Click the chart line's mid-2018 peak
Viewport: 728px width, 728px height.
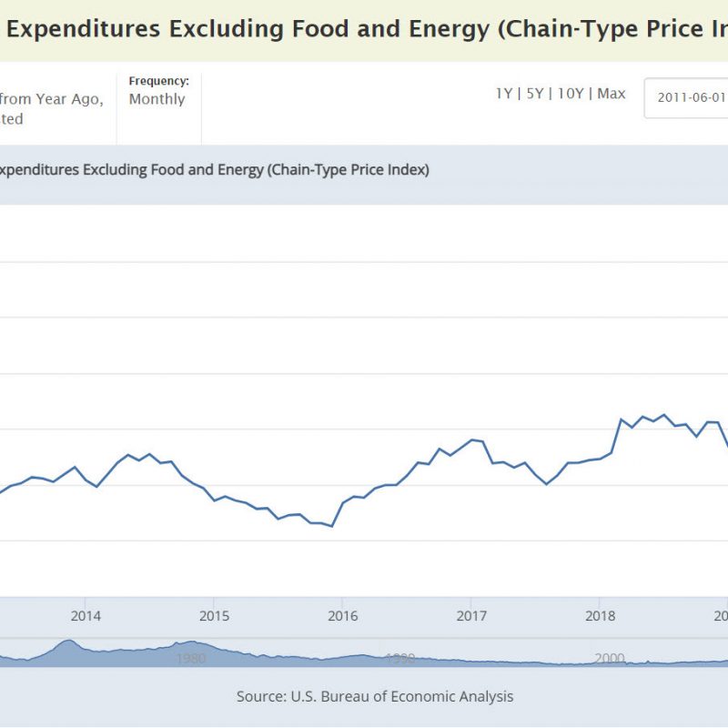[664, 415]
